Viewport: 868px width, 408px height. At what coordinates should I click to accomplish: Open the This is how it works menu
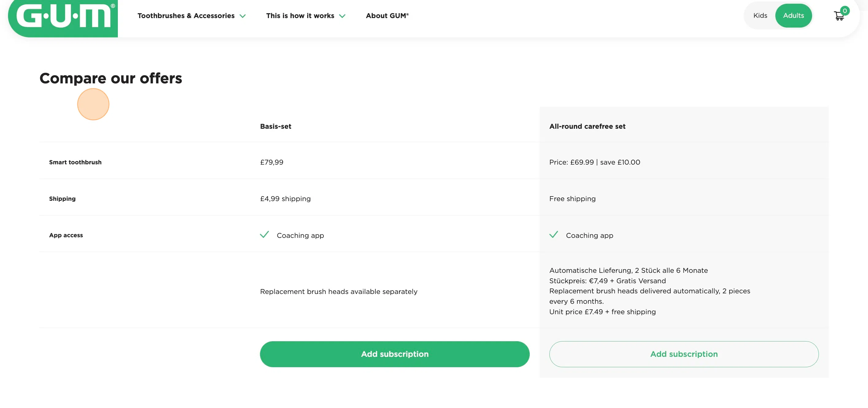click(x=300, y=16)
